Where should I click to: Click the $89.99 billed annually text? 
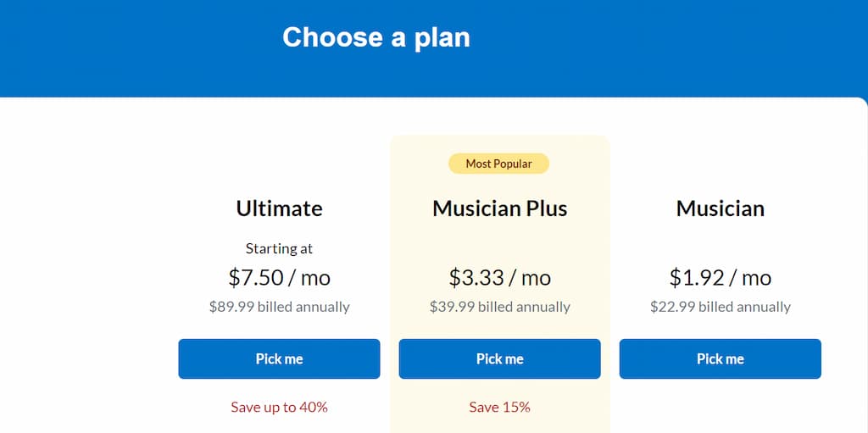click(x=280, y=307)
